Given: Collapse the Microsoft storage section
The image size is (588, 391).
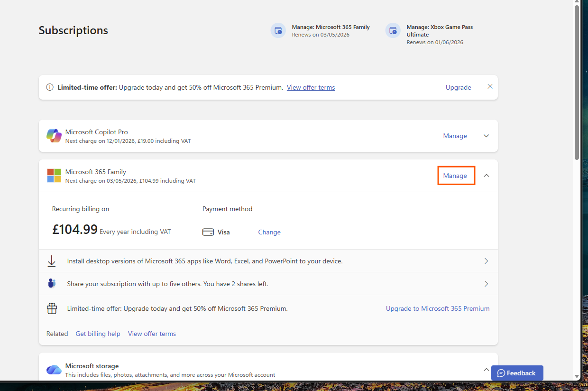Looking at the screenshot, I should click(486, 369).
